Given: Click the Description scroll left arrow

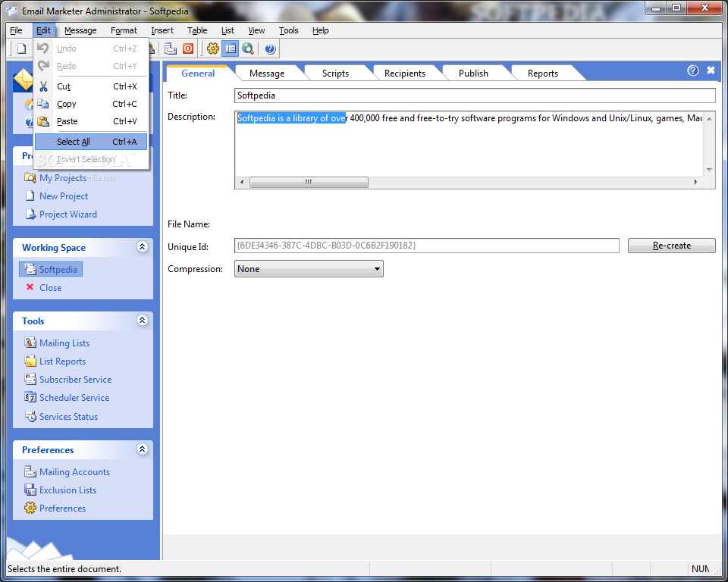Looking at the screenshot, I should click(x=242, y=182).
